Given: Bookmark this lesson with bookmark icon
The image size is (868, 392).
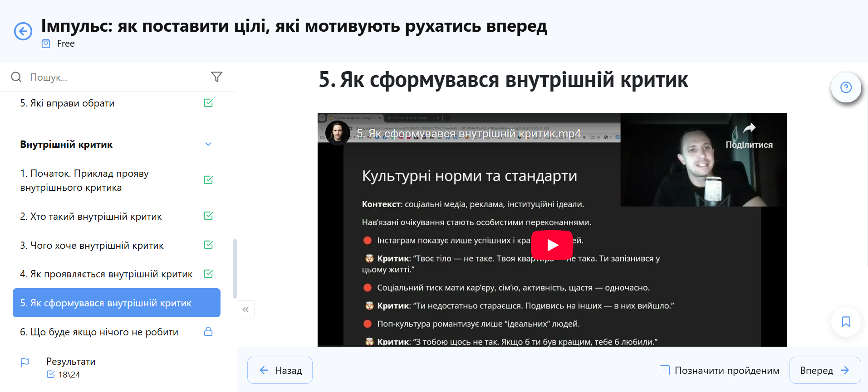Looking at the screenshot, I should coord(845,322).
